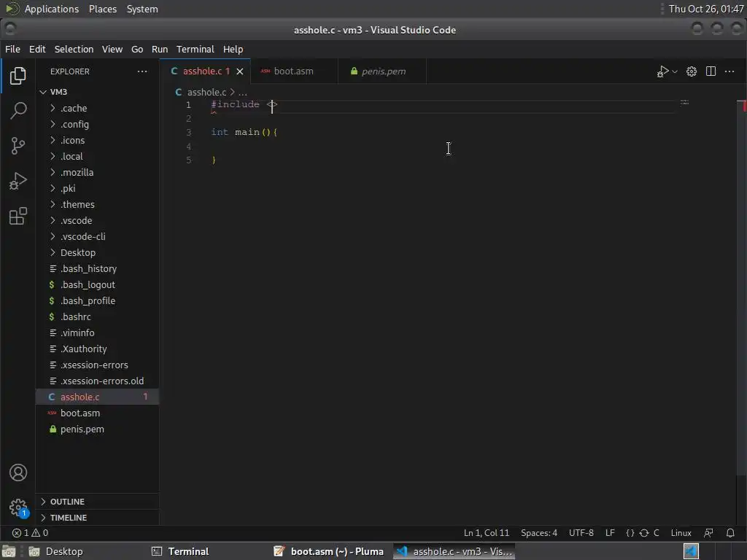This screenshot has height=560, width=747.
Task: Change line ending via LF
Action: point(610,533)
